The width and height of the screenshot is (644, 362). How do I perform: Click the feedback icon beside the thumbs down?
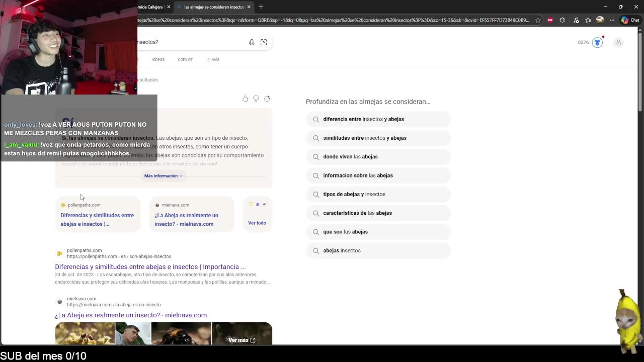(267, 99)
